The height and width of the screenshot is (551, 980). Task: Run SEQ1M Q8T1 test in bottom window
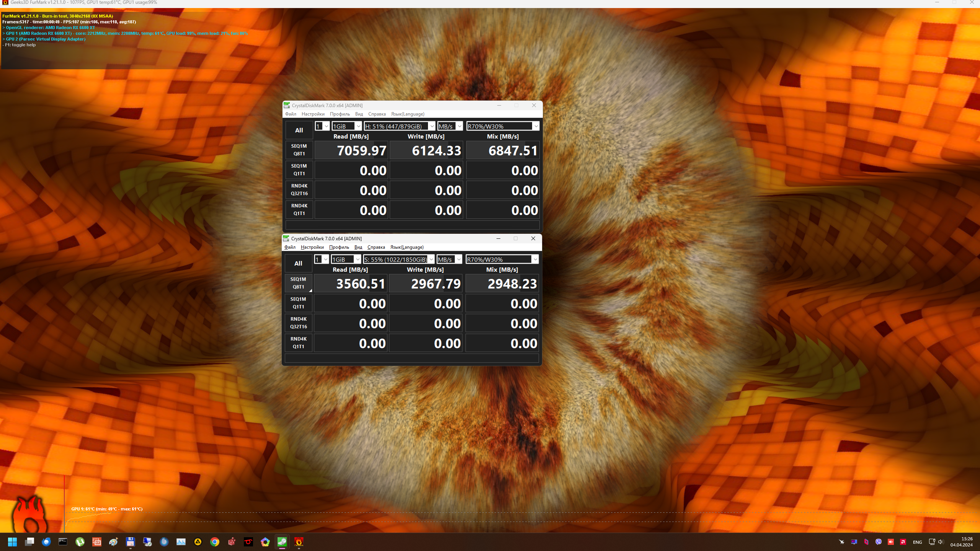298,283
